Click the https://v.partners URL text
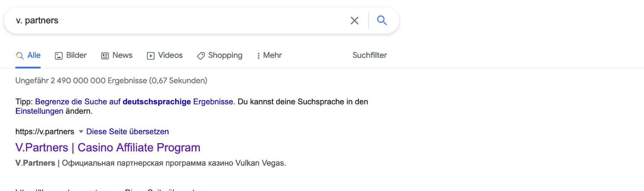 (x=45, y=132)
